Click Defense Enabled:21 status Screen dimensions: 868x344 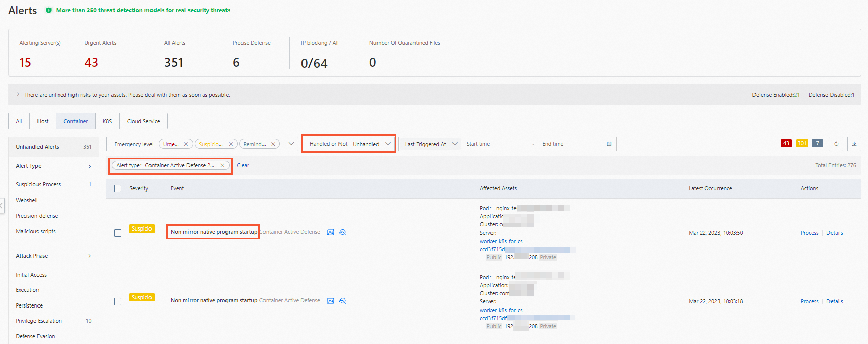(776, 95)
